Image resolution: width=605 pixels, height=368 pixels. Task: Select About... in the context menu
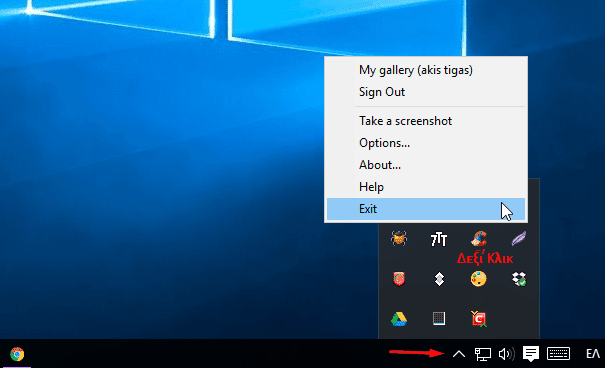pos(426,165)
